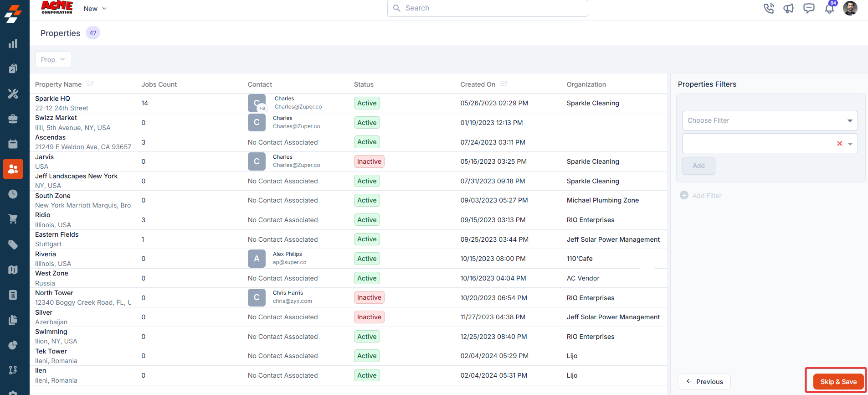Sort by Property Name column icon
This screenshot has height=395, width=868.
pyautogui.click(x=90, y=83)
